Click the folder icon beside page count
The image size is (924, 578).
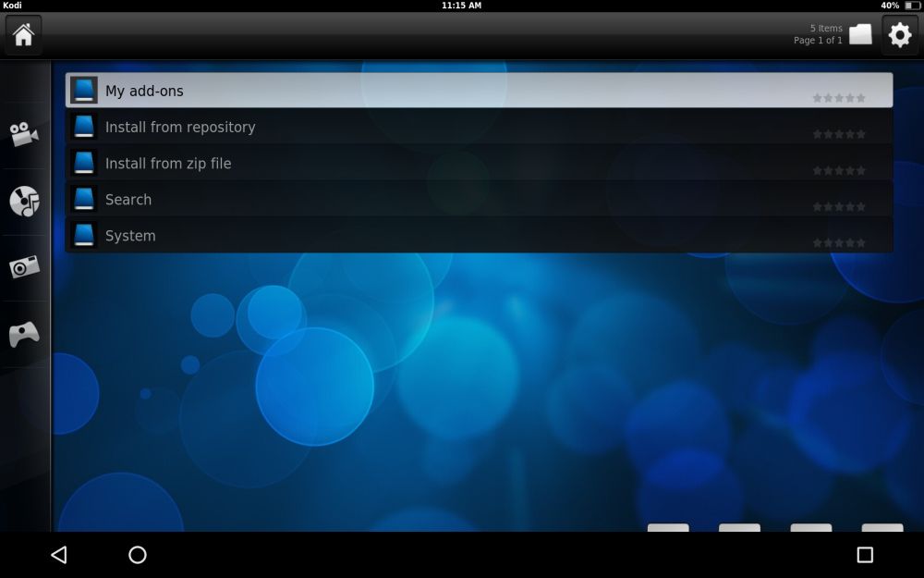(860, 34)
